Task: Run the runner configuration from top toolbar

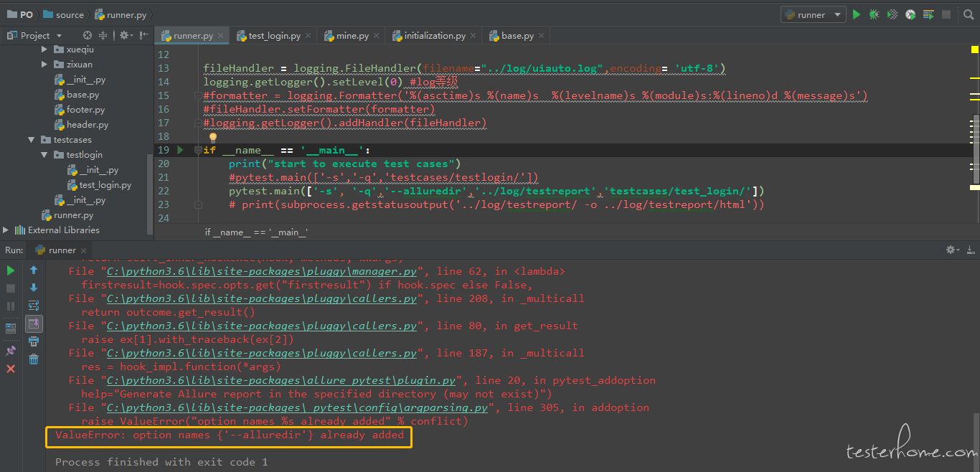Action: [x=857, y=14]
